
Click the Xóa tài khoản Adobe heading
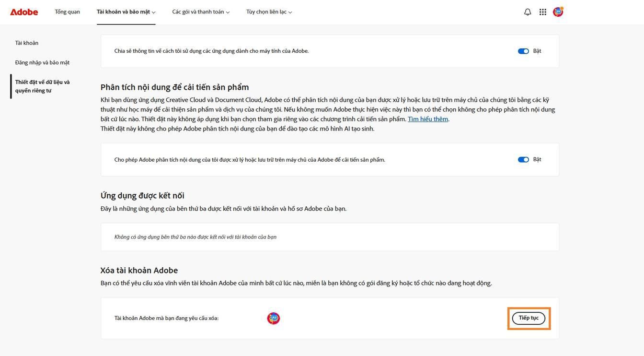coord(139,270)
